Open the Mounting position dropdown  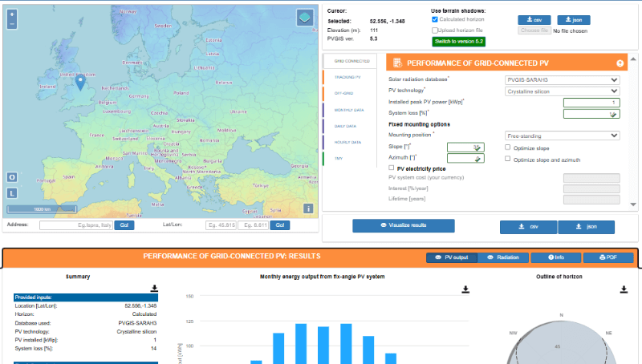[562, 136]
